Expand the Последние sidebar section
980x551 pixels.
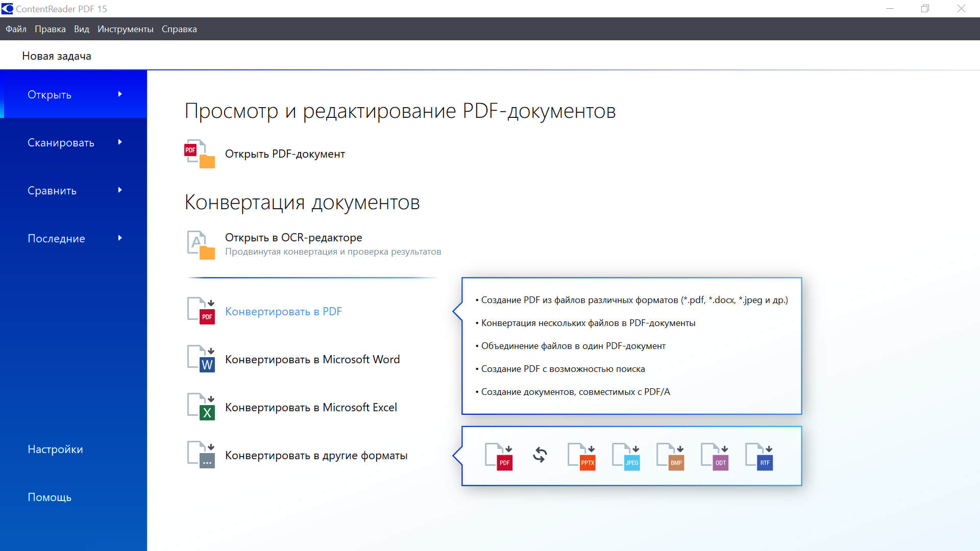[x=73, y=238]
